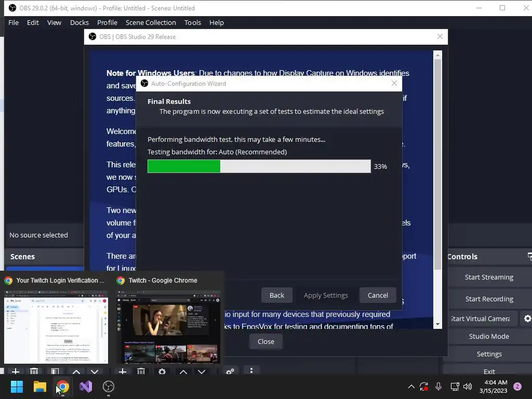Open Virtual Camera settings gear icon

point(528,318)
